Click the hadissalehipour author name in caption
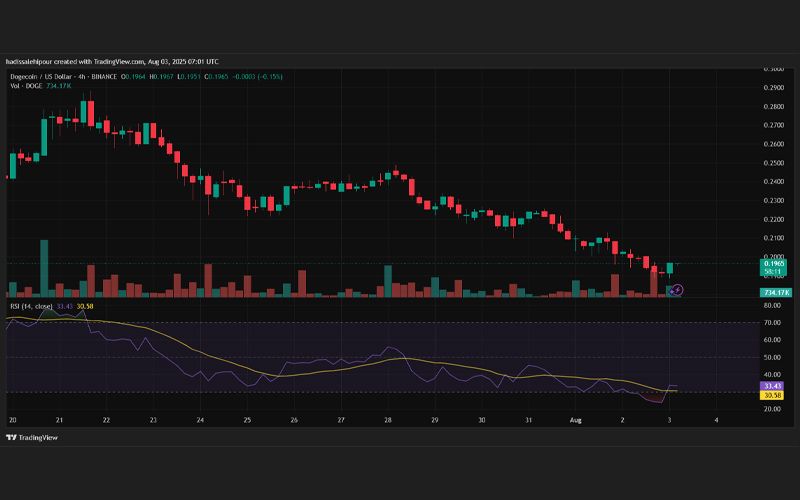The width and height of the screenshot is (800, 500). click(29, 62)
